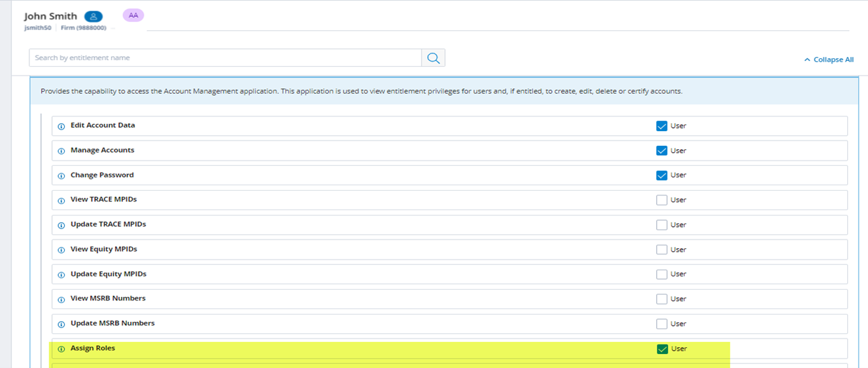The height and width of the screenshot is (368, 868).
Task: Uncheck User checkbox for Edit Account Data
Action: click(662, 126)
